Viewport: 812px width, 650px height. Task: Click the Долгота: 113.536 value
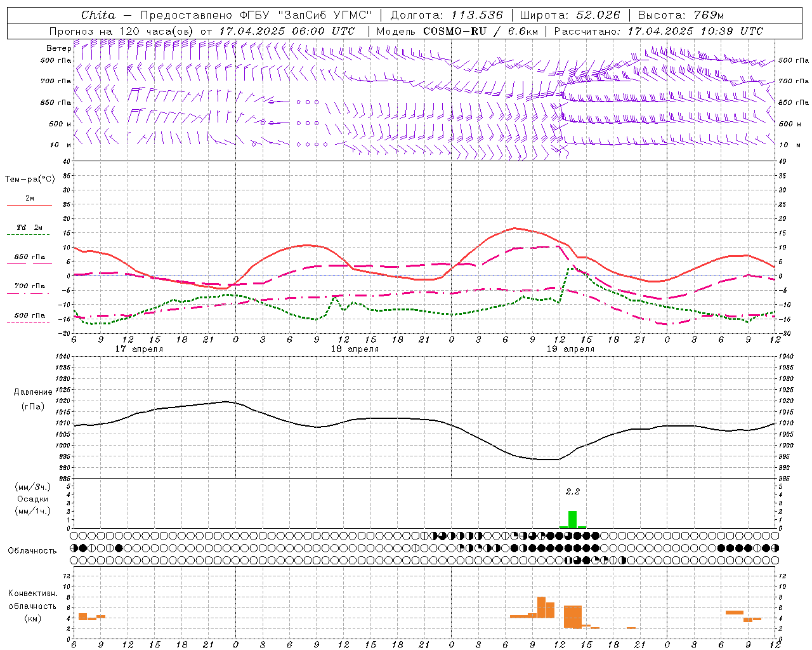tap(447, 15)
